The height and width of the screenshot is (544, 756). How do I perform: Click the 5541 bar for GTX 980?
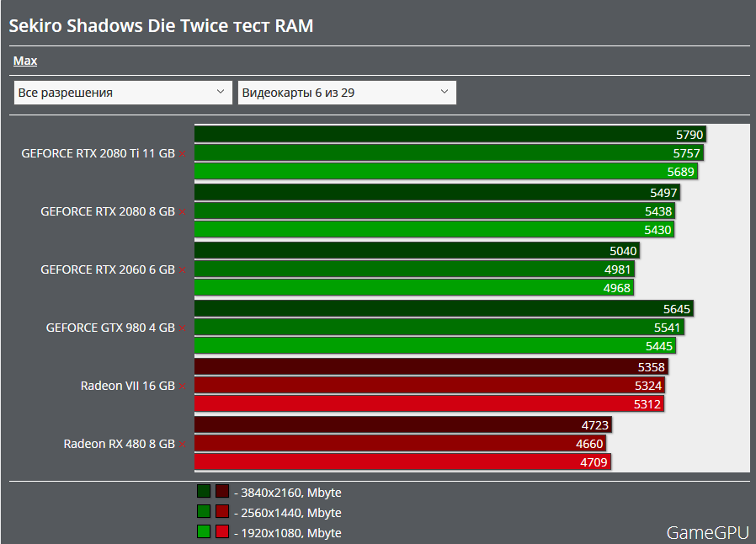coord(439,328)
